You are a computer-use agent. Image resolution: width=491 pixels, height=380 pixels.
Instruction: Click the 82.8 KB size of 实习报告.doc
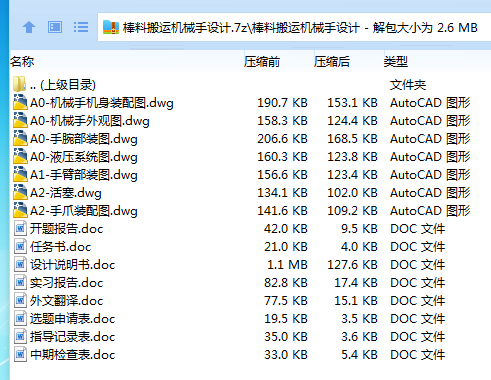coord(286,283)
